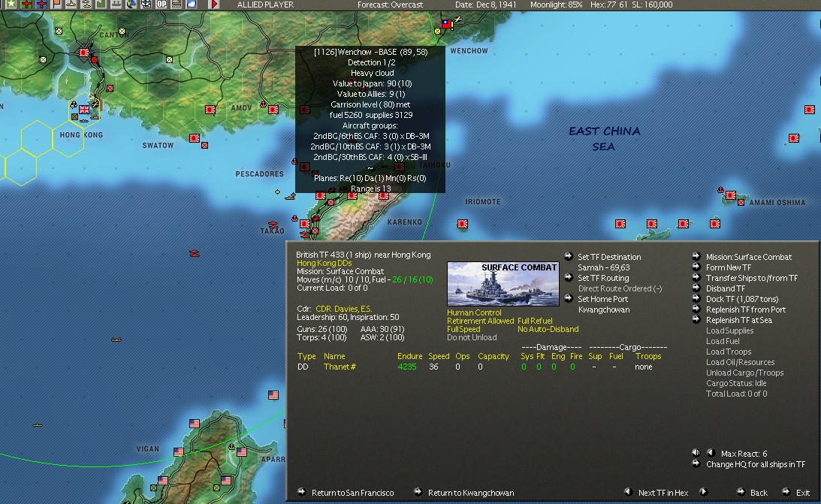This screenshot has height=504, width=821.
Task: Toggle No Auto-Disband setting
Action: click(548, 329)
